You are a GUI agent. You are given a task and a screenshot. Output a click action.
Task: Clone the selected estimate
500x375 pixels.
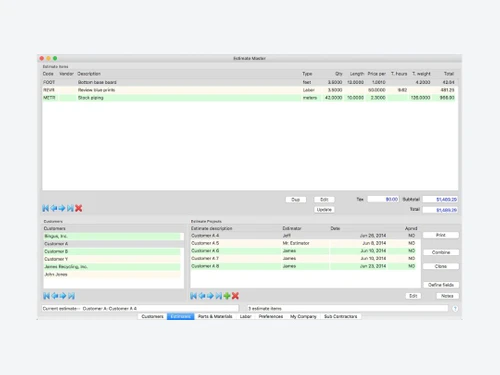pos(441,266)
